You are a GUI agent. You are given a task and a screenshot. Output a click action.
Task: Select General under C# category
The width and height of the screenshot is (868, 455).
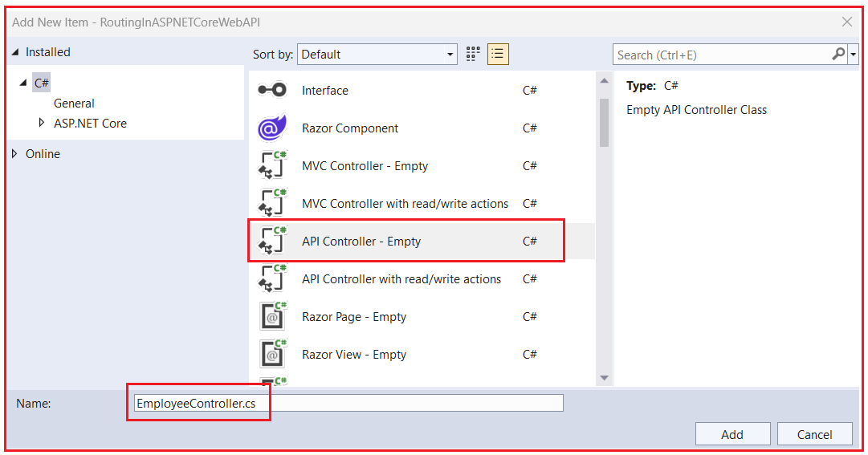click(74, 103)
